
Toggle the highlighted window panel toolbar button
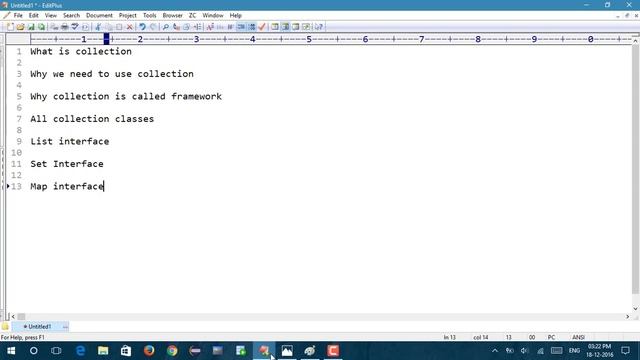coord(285,27)
